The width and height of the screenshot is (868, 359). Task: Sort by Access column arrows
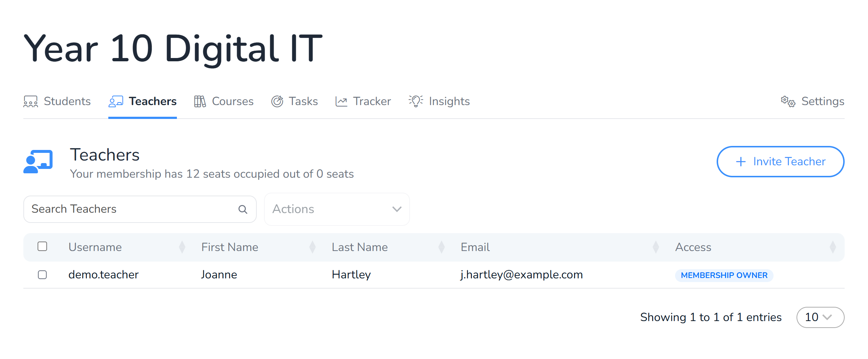(x=833, y=247)
